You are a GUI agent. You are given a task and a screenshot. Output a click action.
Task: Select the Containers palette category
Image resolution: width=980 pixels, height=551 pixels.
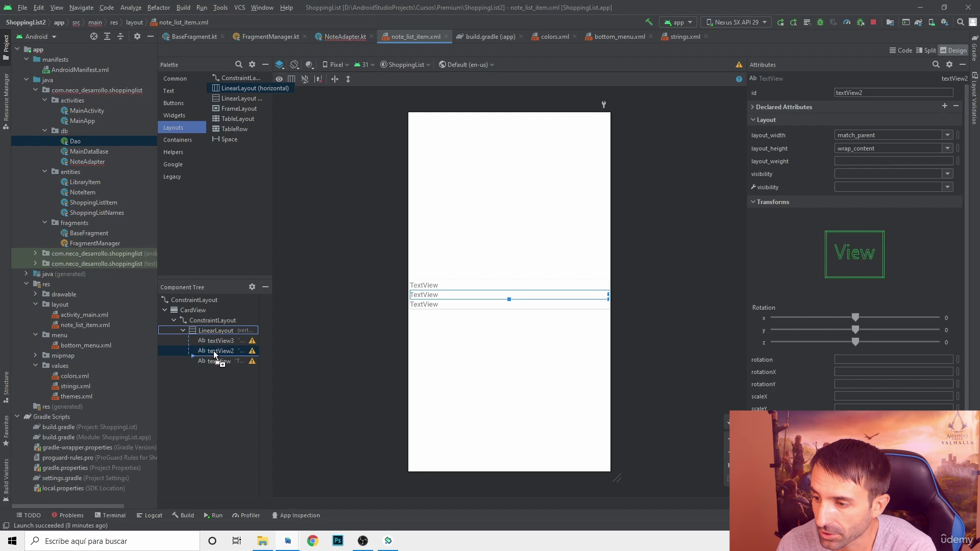point(178,140)
